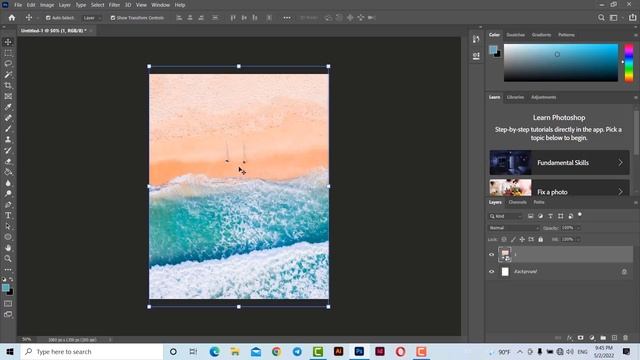This screenshot has width=640, height=360.
Task: Select the History Brush tool
Action: (8, 150)
